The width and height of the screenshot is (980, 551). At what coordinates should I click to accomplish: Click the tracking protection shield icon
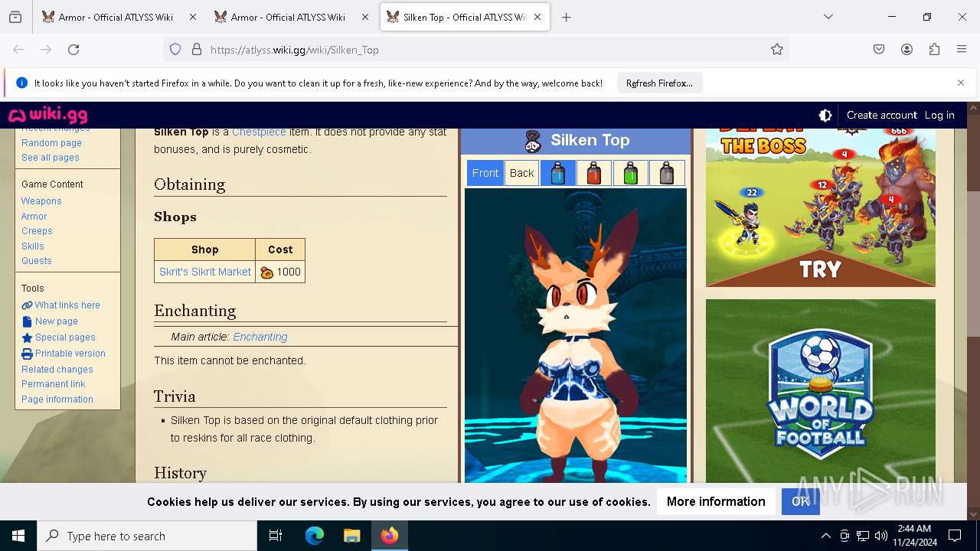pos(175,49)
